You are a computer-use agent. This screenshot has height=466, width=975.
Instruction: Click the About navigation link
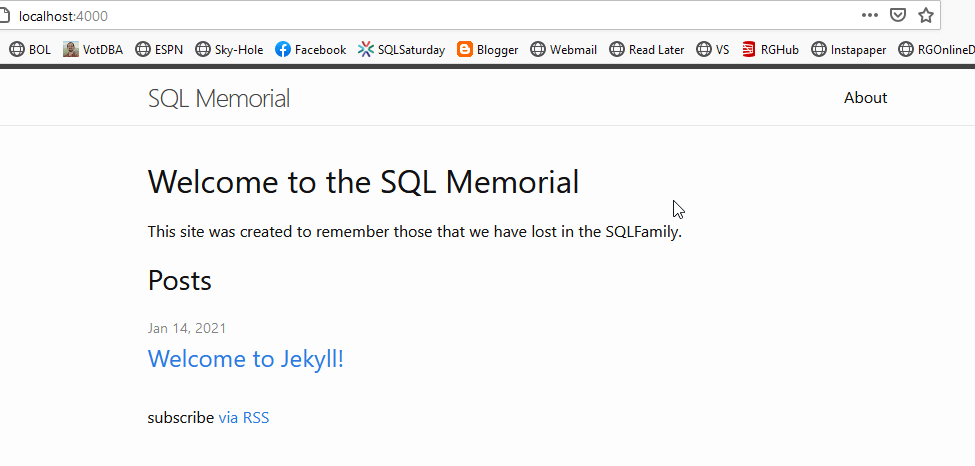point(865,98)
